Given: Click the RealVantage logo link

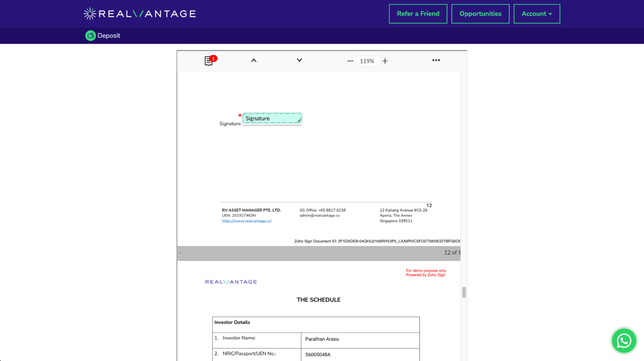Looking at the screenshot, I should coord(139,13).
